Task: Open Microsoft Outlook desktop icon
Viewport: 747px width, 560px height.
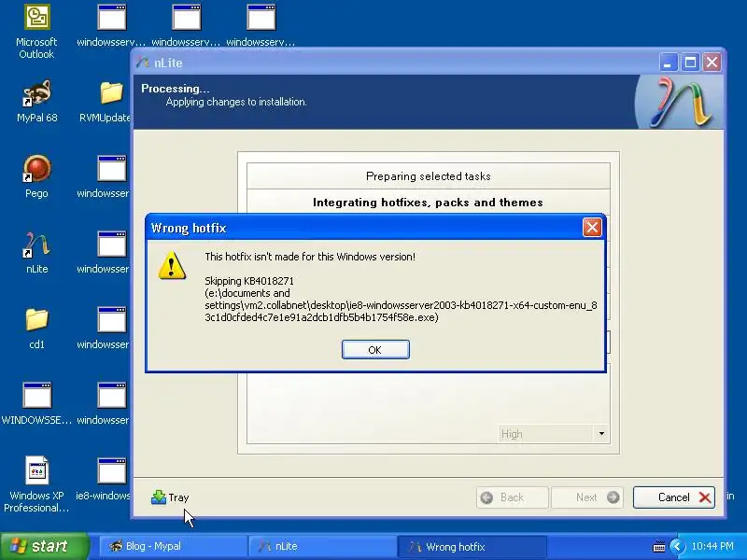Action: tap(36, 32)
